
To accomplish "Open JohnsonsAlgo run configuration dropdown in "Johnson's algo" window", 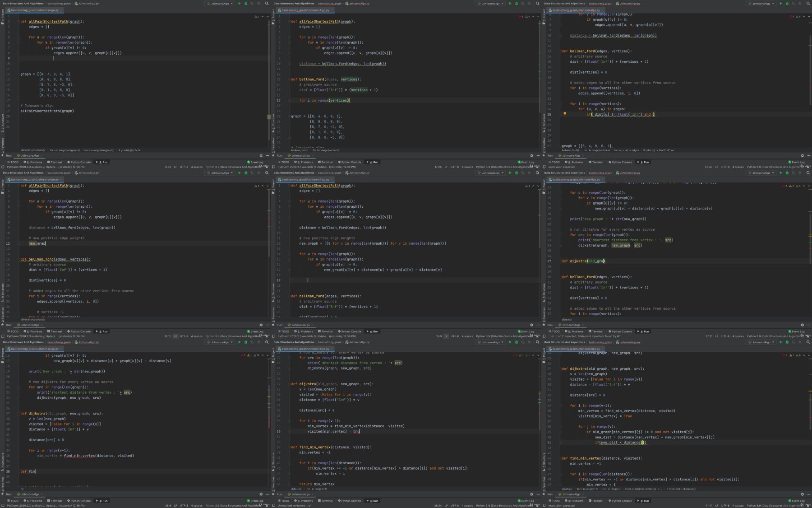I will 220,3.
